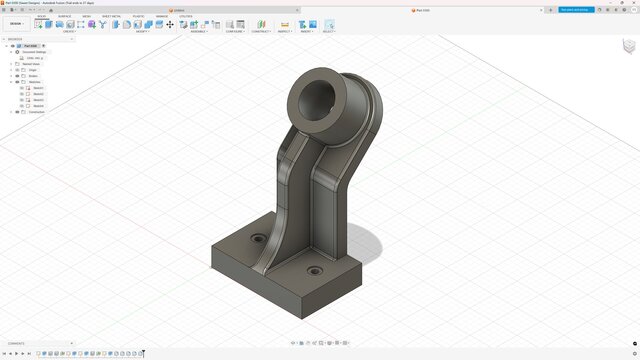Image resolution: width=640 pixels, height=360 pixels.
Task: Switch to the Surface tab
Action: coord(64,16)
